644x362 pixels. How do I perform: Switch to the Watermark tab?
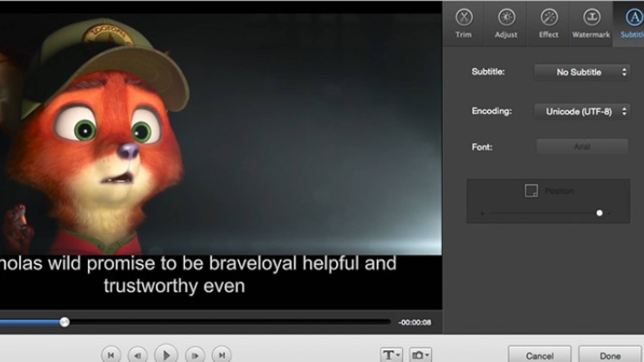point(591,23)
